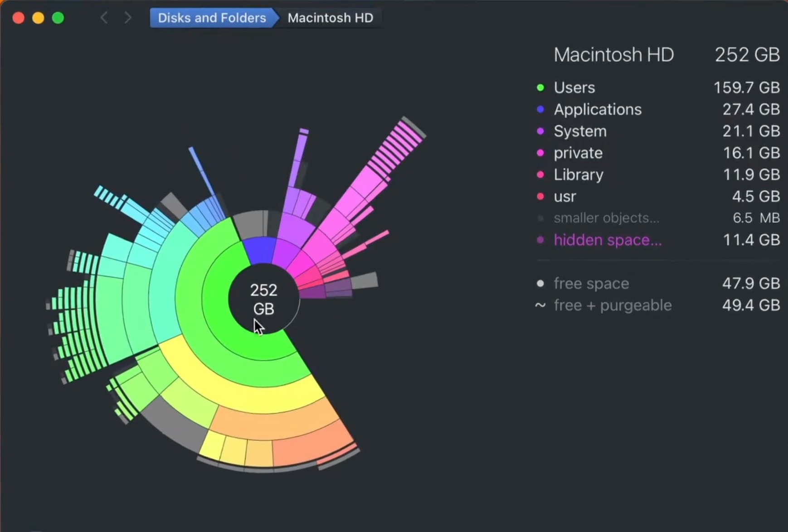Screen dimensions: 788x532
Task: Go forward with the right arrow
Action: point(128,18)
